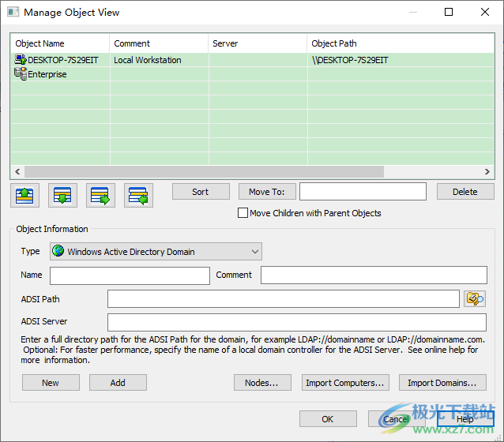Viewport: 504px width, 442px height.
Task: Click Import Computers... button
Action: (345, 383)
